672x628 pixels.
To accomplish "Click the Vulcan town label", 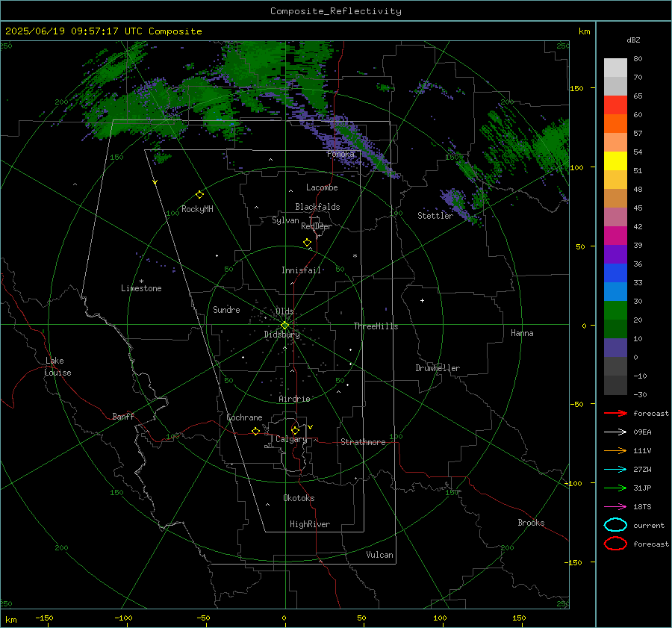I will (x=379, y=555).
